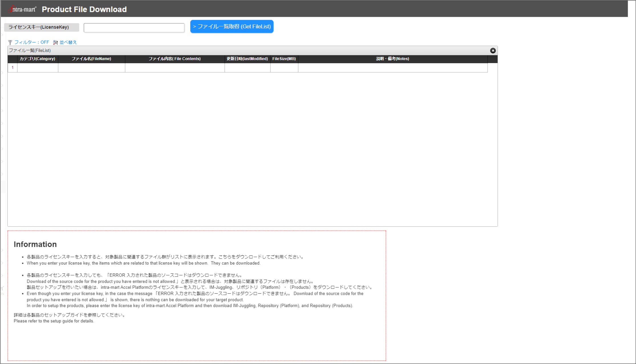The height and width of the screenshot is (364, 636).
Task: Open the フィルター：OFF link
Action: 32,42
